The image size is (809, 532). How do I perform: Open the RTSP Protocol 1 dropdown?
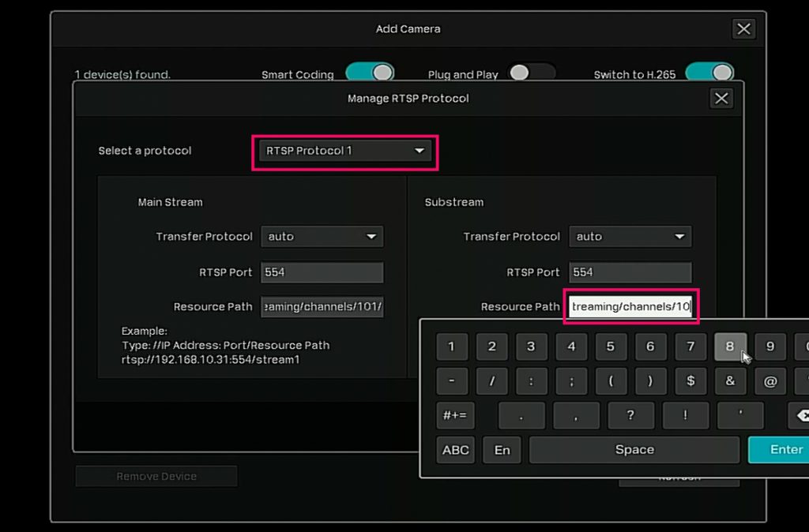(x=345, y=152)
